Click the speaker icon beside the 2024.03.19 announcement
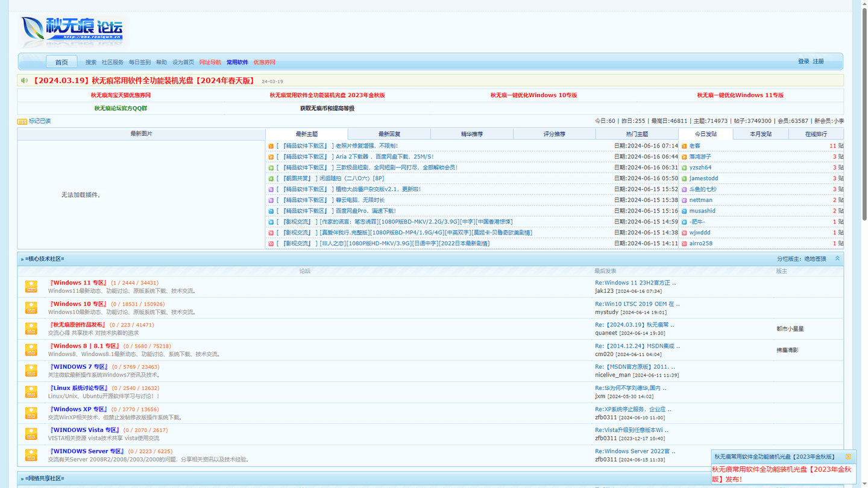The height and width of the screenshot is (488, 868). [x=24, y=80]
